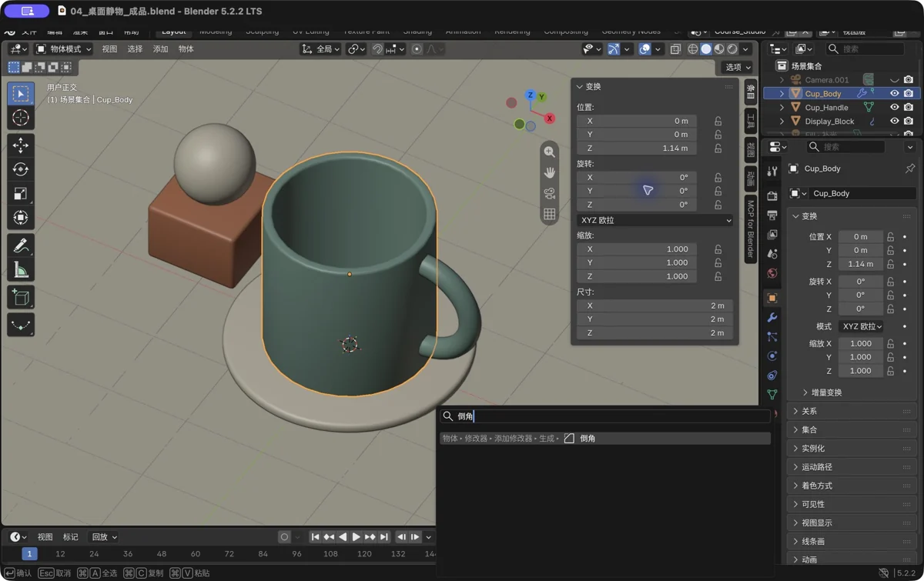Viewport: 924px width, 581px height.
Task: Open the 标记 menu in the timeline
Action: pyautogui.click(x=71, y=537)
